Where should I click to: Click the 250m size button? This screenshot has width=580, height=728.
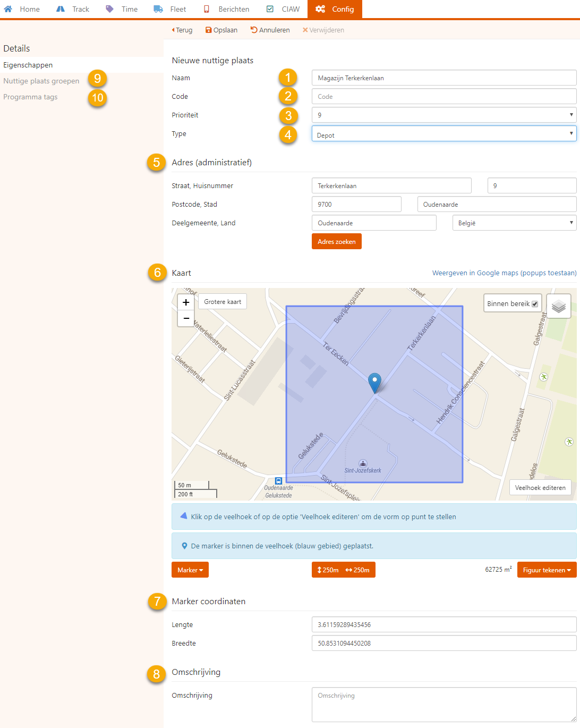coord(343,570)
